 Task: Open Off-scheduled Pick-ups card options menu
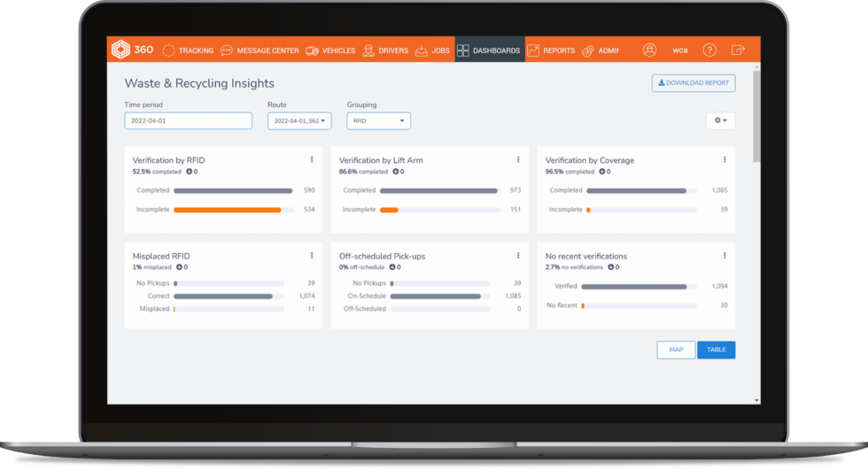(518, 256)
